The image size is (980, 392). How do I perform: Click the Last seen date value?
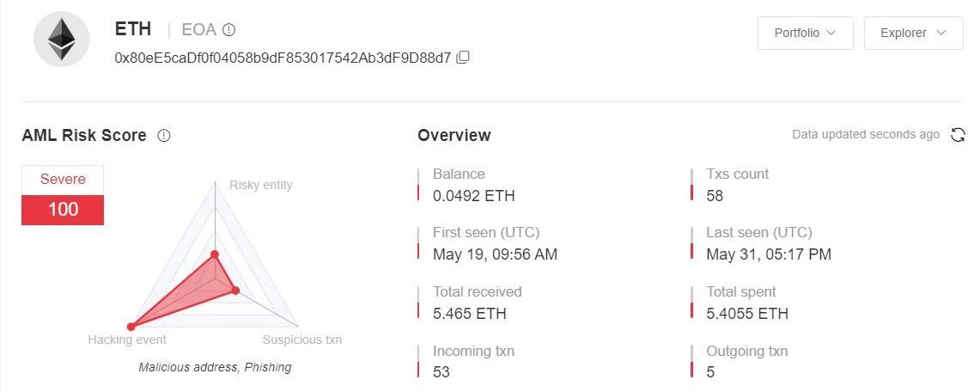click(x=768, y=254)
